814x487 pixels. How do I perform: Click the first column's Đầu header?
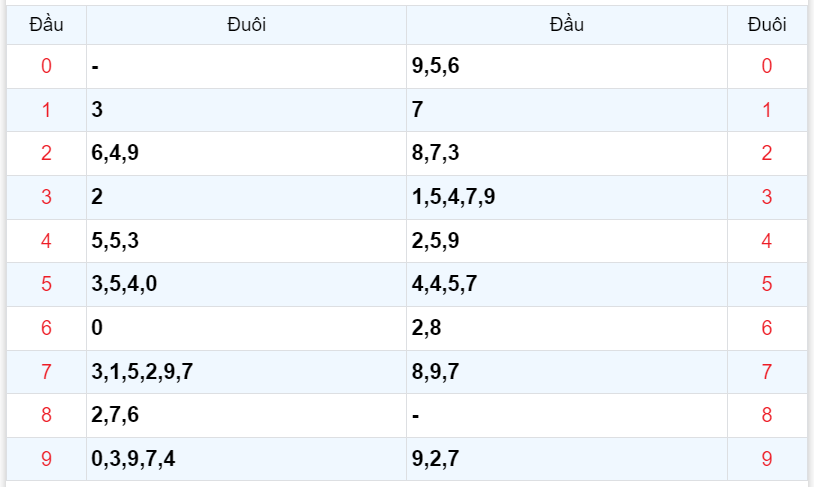click(46, 25)
